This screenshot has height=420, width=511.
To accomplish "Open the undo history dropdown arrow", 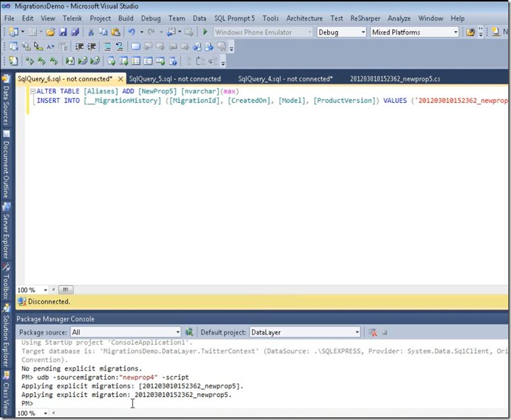I will (x=141, y=32).
